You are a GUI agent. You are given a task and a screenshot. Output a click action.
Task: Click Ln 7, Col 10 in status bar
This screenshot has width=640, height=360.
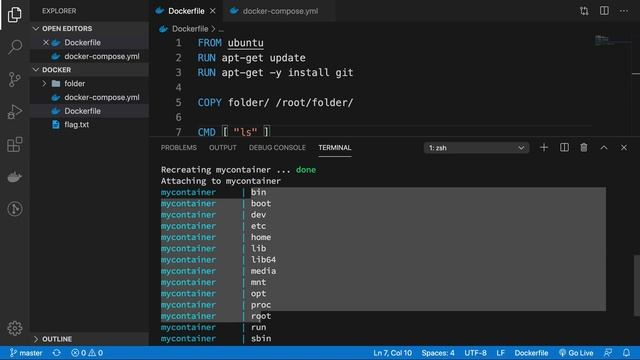tap(392, 353)
